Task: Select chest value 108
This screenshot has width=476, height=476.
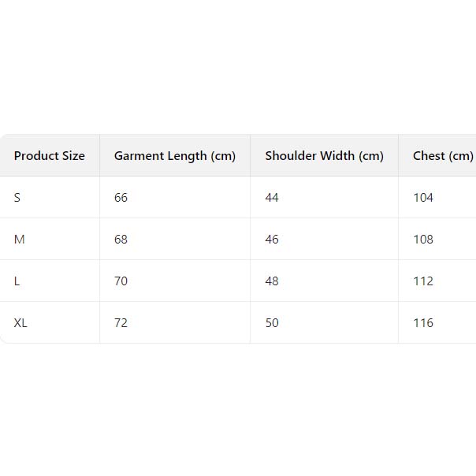Action: click(x=423, y=240)
